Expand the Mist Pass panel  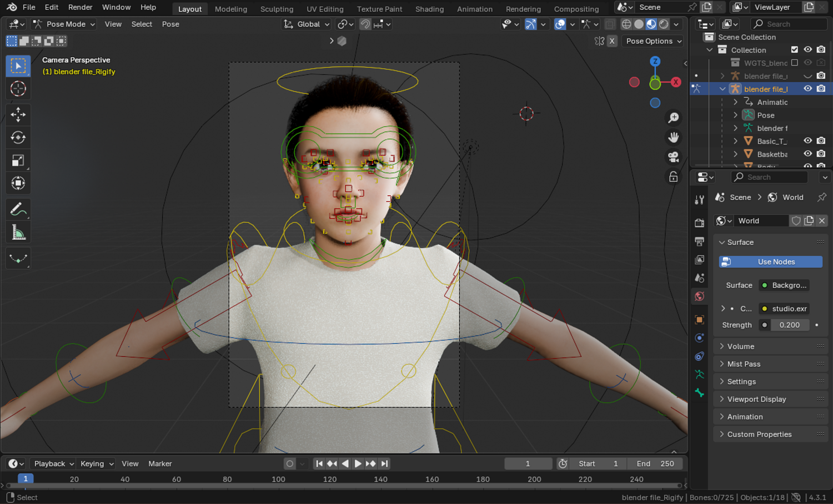coord(744,364)
